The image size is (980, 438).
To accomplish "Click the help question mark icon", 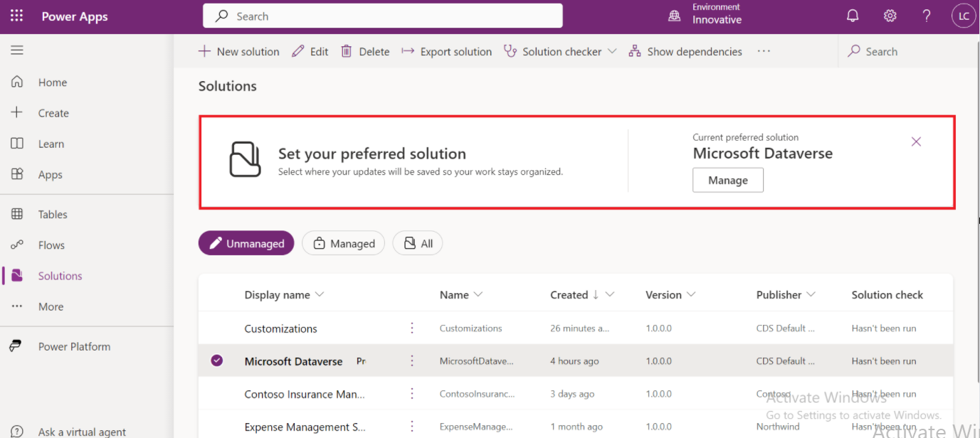I will [927, 16].
